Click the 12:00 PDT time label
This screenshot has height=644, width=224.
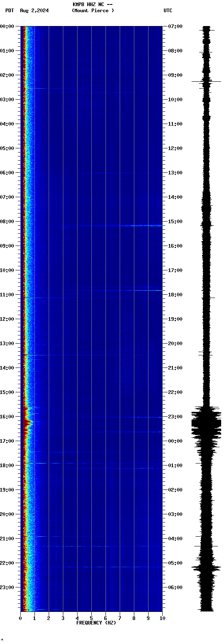coord(7,319)
